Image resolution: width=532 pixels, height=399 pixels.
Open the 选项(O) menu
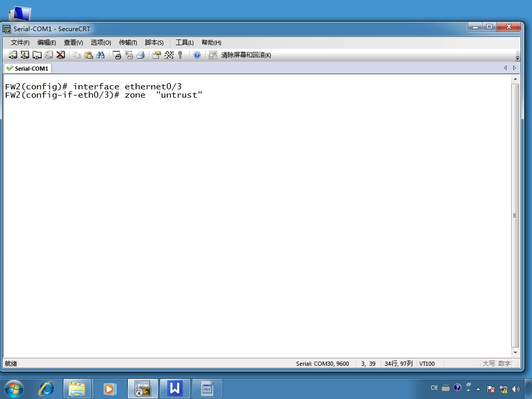[x=101, y=43]
